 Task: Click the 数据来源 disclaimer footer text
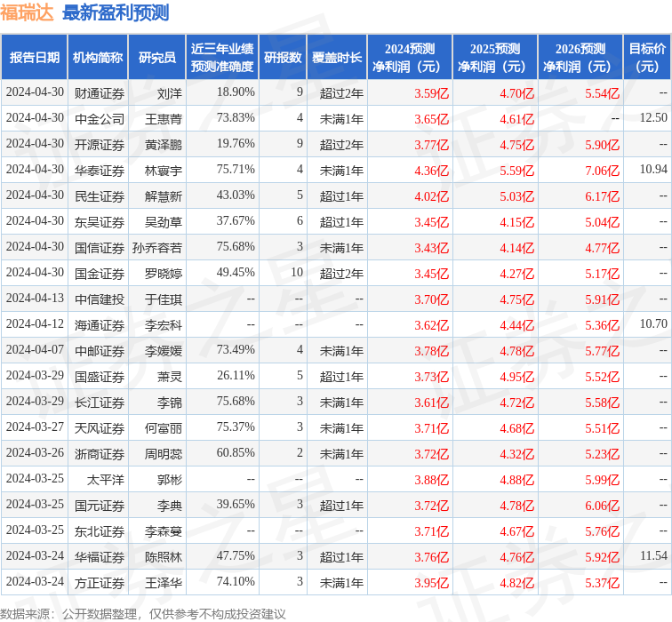click(143, 614)
